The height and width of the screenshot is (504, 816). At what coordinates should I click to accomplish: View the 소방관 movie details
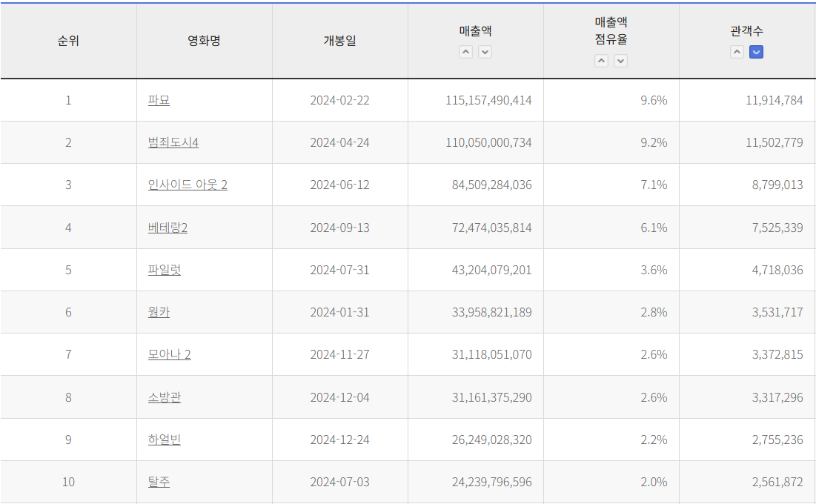click(x=164, y=397)
